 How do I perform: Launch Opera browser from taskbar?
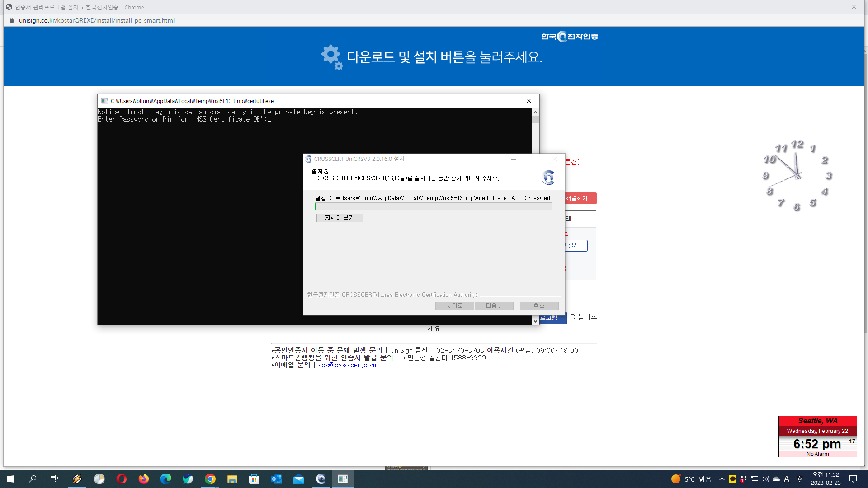coord(121,479)
